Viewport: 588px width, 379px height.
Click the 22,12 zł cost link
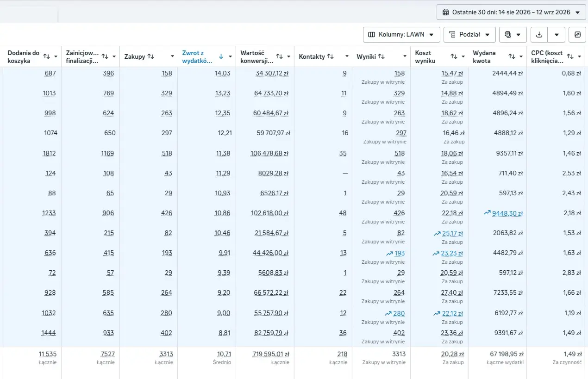[x=452, y=313]
